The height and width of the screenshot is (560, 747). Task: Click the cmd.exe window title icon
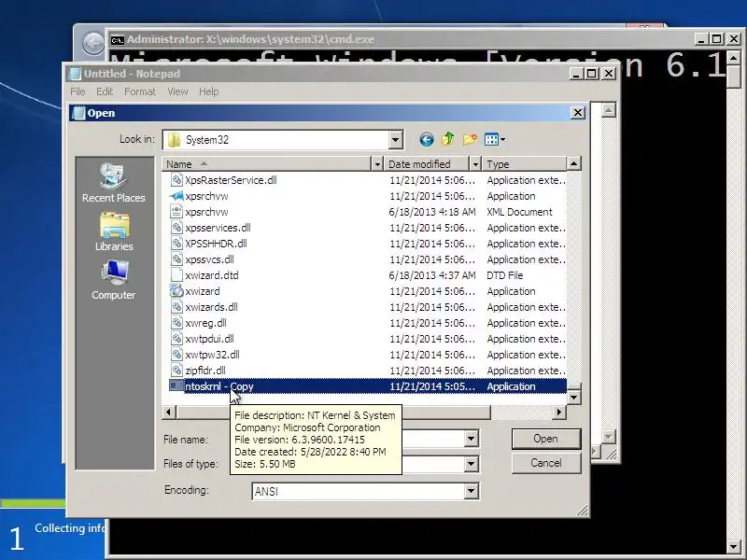click(x=118, y=39)
